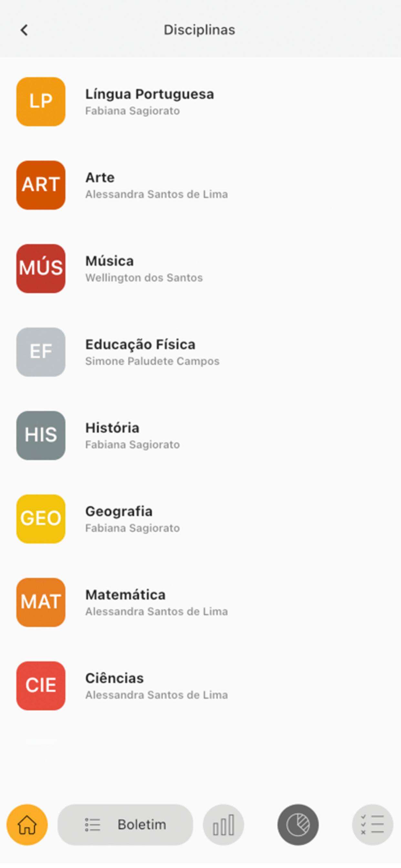The image size is (401, 868).
Task: Tap the LP orange subject icon
Action: [41, 102]
